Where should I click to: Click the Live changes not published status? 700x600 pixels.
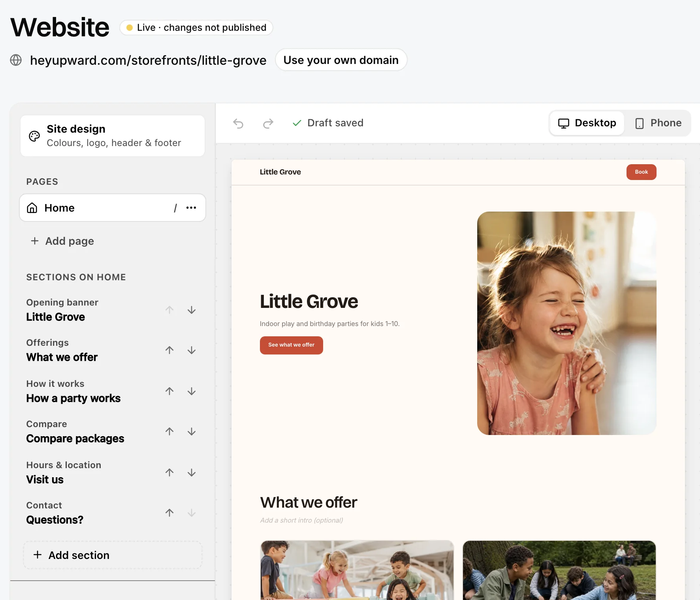tap(196, 28)
